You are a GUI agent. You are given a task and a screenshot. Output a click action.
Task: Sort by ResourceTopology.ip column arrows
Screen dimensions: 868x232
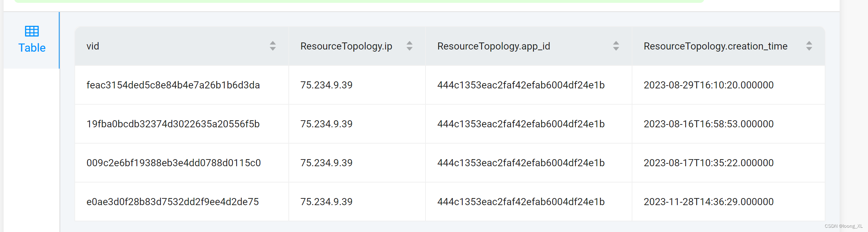(x=409, y=46)
